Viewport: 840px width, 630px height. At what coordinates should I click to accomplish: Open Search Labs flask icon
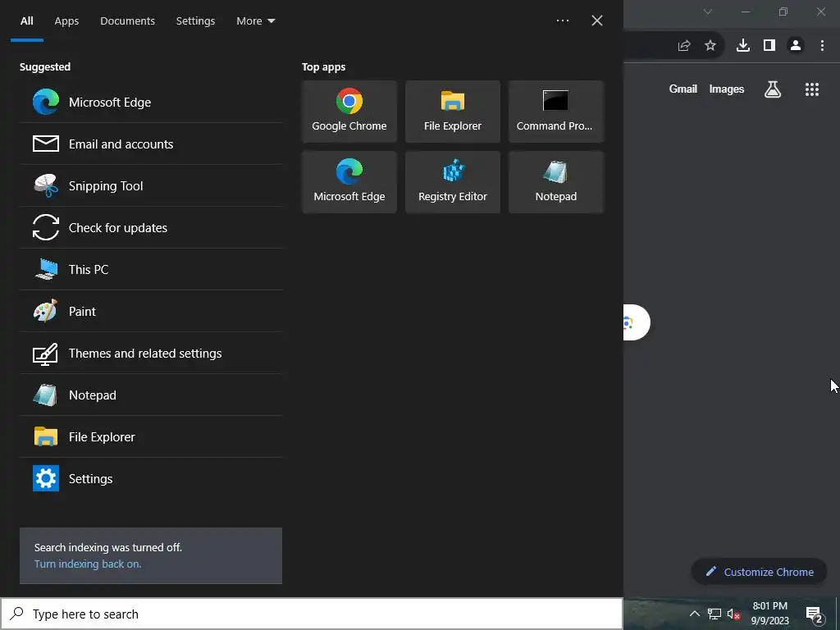click(x=773, y=89)
